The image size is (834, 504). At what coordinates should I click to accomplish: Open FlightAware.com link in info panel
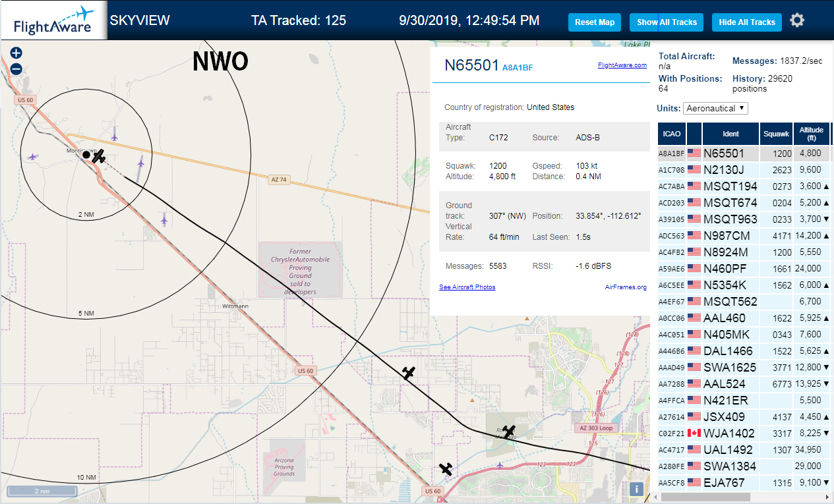pos(622,65)
